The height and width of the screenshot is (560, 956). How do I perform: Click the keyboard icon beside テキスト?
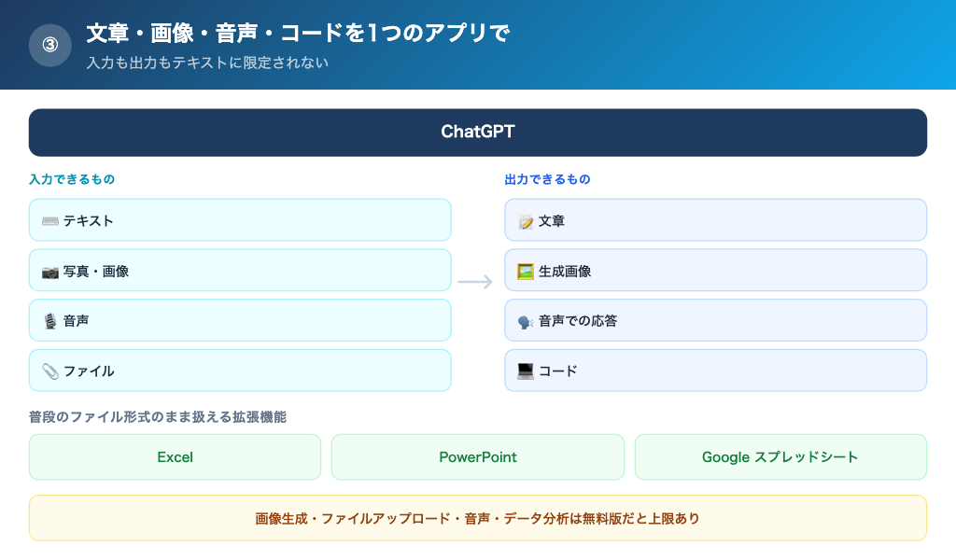50,220
